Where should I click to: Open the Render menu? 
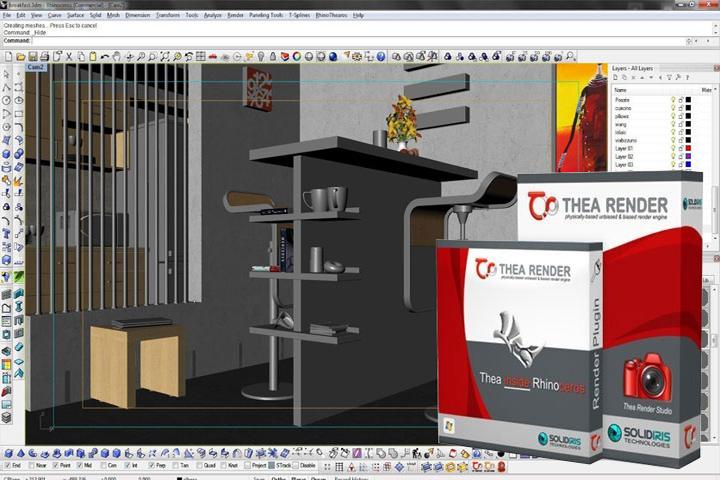pos(236,15)
